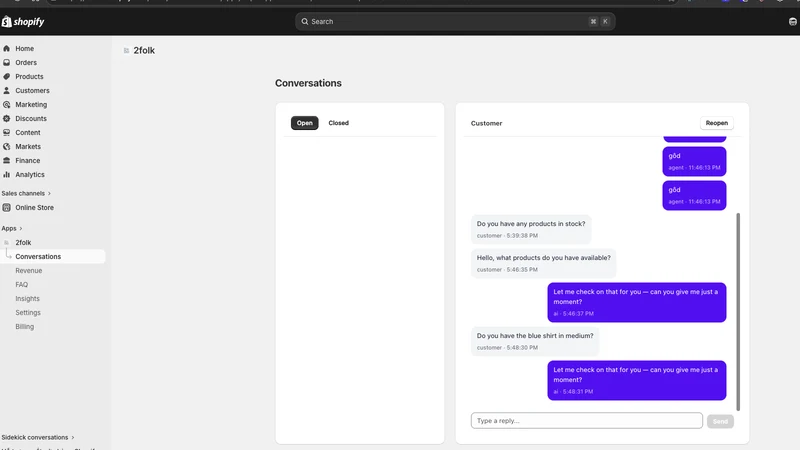Click the Products tag icon

pos(7,77)
